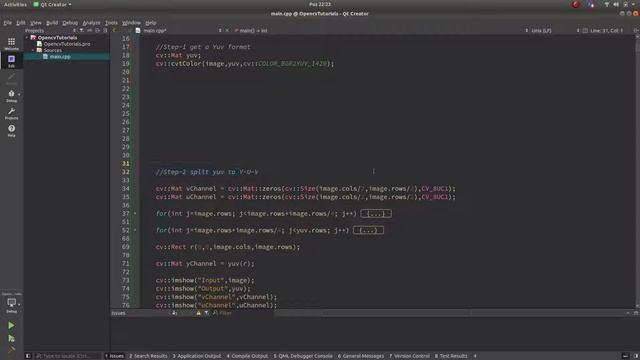
Task: Click the progress details toggle at bottom right
Action: coord(625,356)
